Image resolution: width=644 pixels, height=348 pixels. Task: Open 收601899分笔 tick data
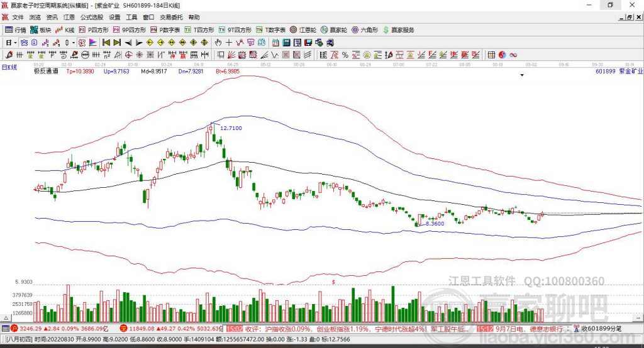point(598,329)
